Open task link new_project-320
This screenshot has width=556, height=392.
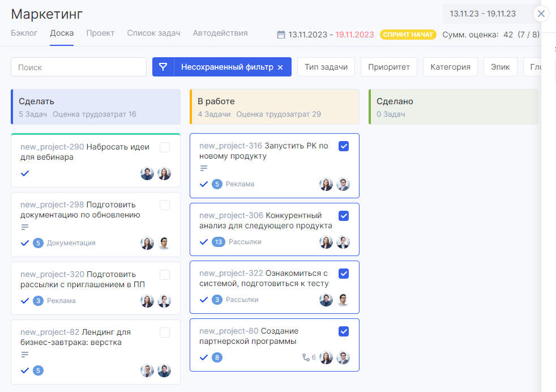point(52,274)
